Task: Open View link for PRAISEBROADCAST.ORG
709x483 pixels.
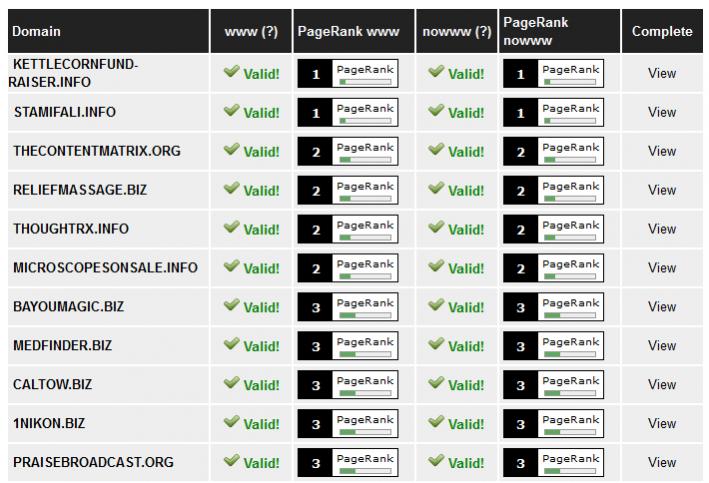Action: 662,462
